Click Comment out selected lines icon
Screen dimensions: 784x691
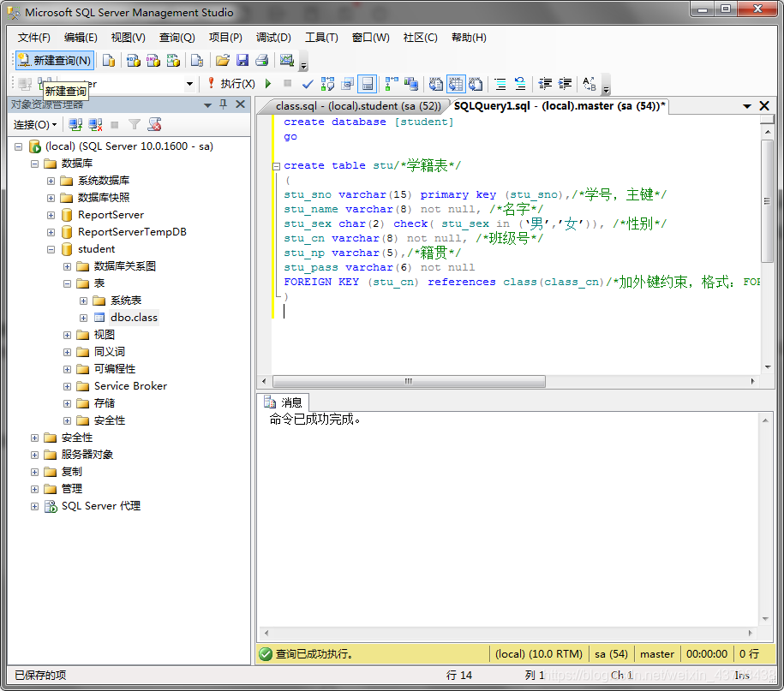click(x=500, y=84)
